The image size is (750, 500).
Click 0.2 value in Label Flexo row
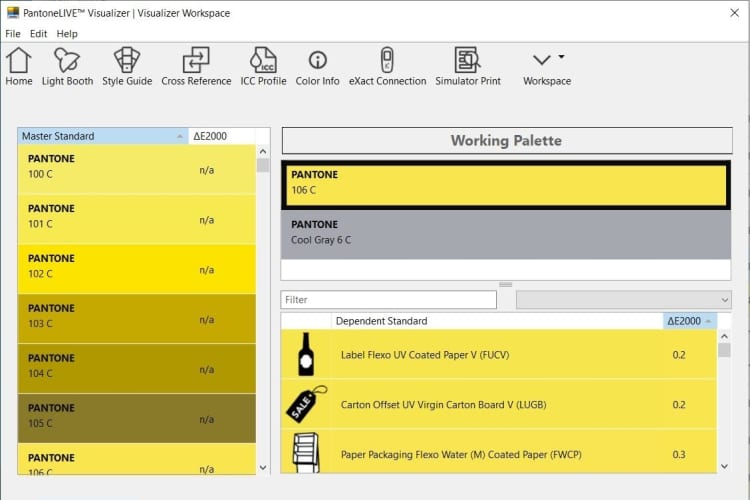tap(679, 355)
